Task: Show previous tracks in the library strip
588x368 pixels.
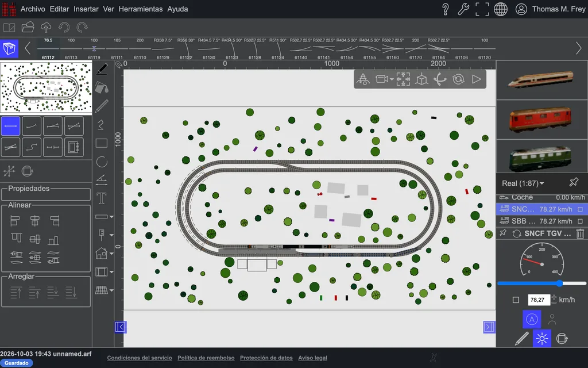Action: point(28,48)
